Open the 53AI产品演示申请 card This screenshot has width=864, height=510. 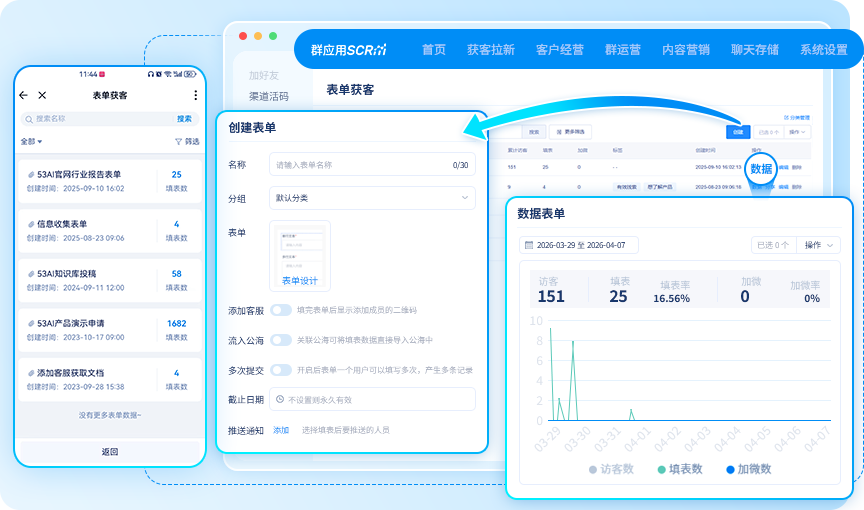(x=110, y=330)
